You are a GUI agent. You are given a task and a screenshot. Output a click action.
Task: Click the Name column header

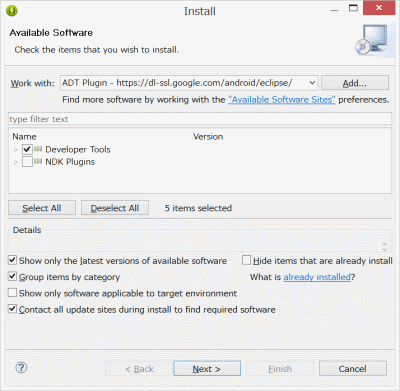click(x=24, y=137)
